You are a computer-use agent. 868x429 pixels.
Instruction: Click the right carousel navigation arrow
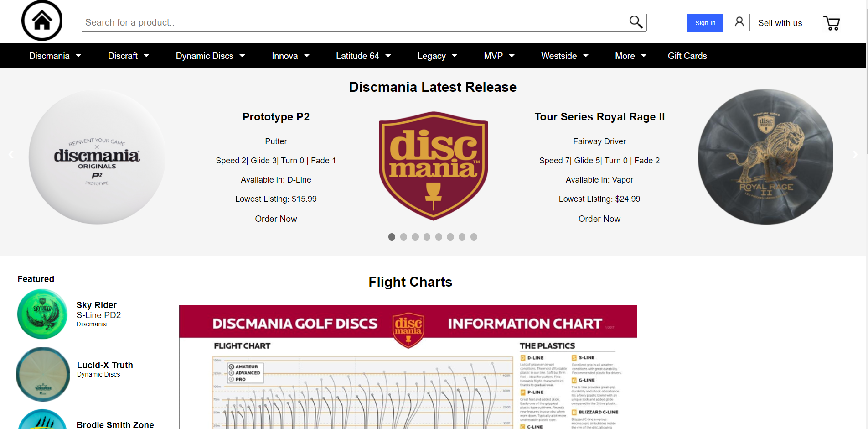pos(855,154)
